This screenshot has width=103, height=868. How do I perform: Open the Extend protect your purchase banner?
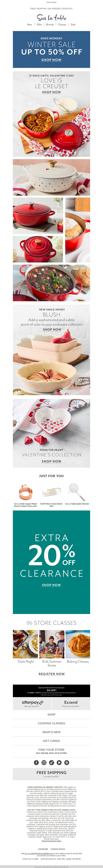[x=71, y=704]
